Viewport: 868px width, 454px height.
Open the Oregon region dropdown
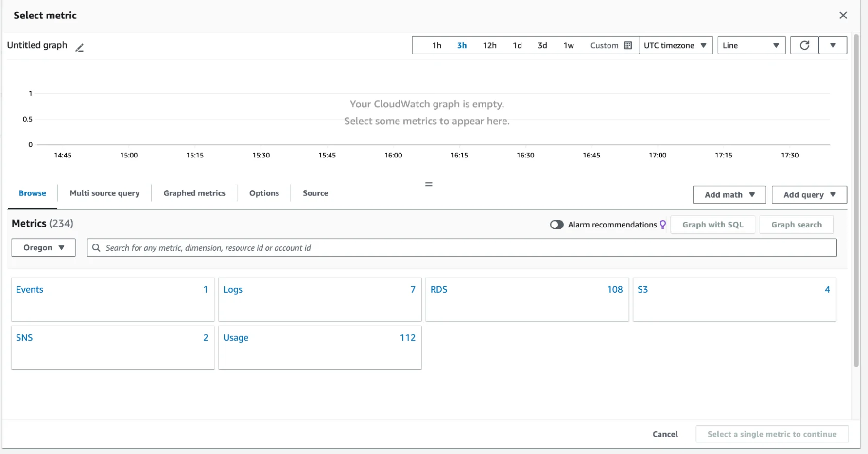(43, 247)
